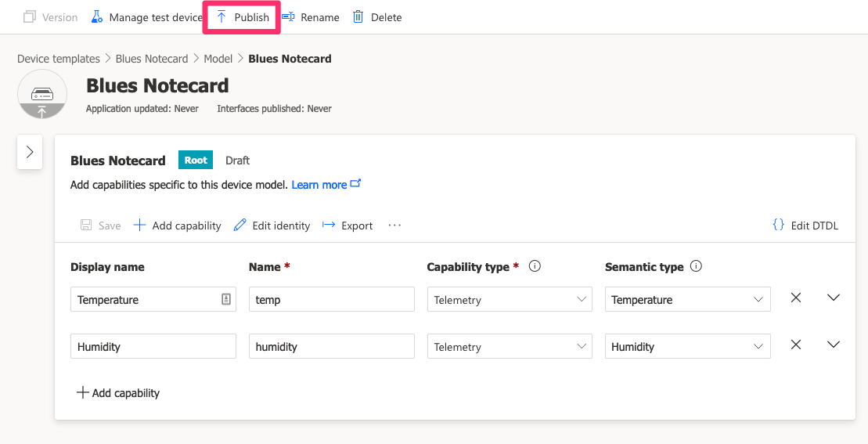This screenshot has width=868, height=444.
Task: Click the Humidity display name field
Action: tap(153, 347)
